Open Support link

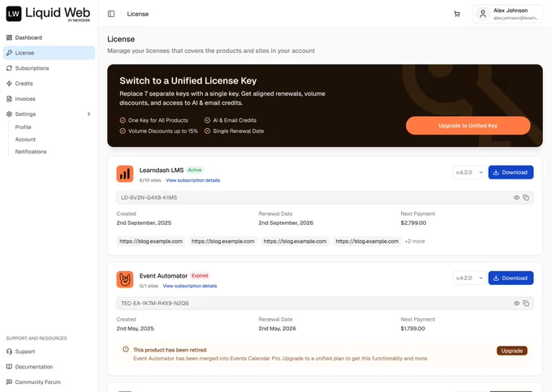(25, 351)
